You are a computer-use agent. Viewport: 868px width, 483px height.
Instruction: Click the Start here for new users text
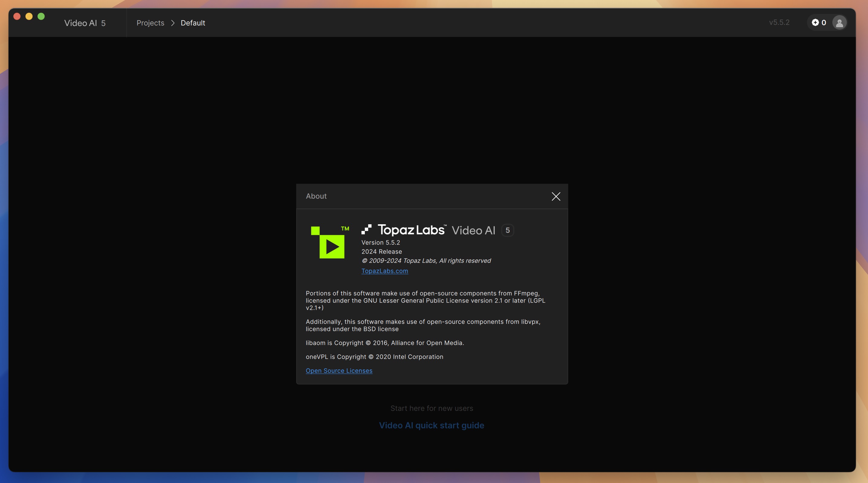click(x=432, y=408)
